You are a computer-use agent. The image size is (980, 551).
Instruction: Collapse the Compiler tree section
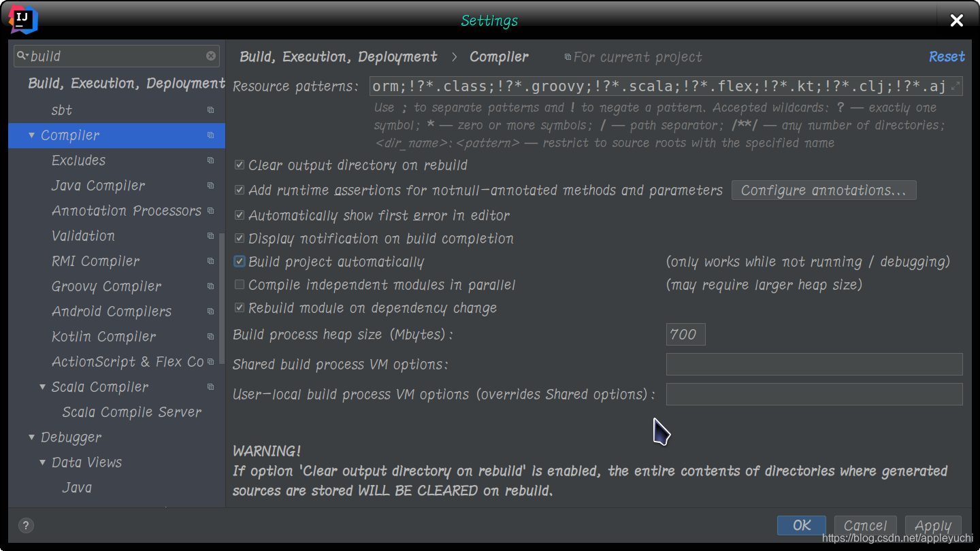pos(31,135)
